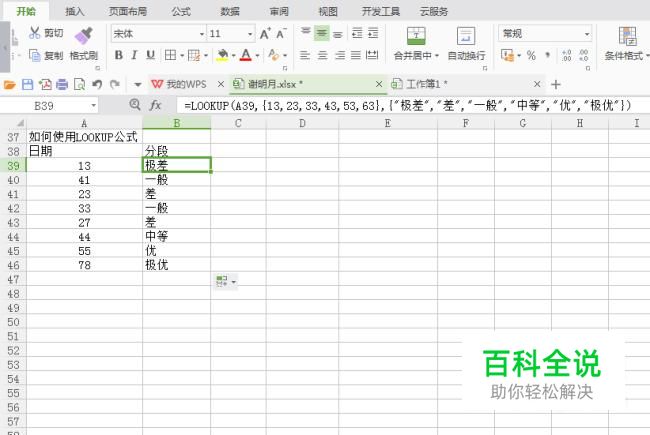Select the Format Painter brush
650x435 pixels.
click(84, 36)
